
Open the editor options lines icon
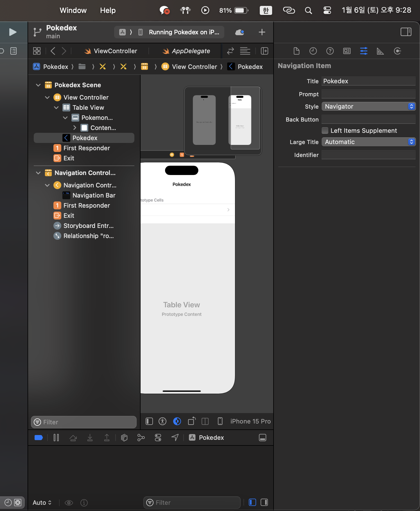point(245,51)
